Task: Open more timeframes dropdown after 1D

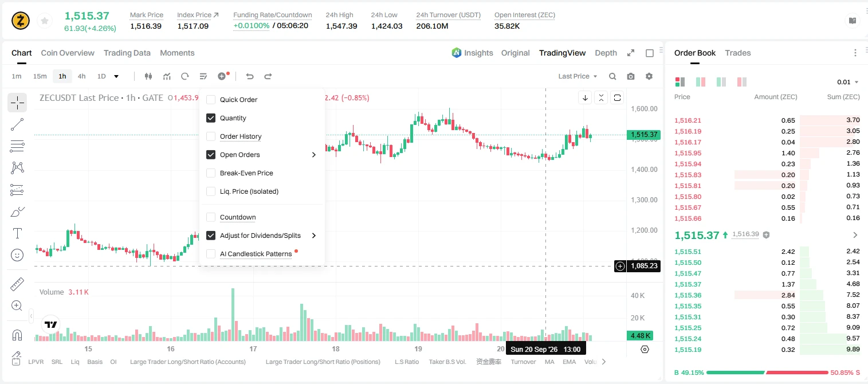Action: 116,76
